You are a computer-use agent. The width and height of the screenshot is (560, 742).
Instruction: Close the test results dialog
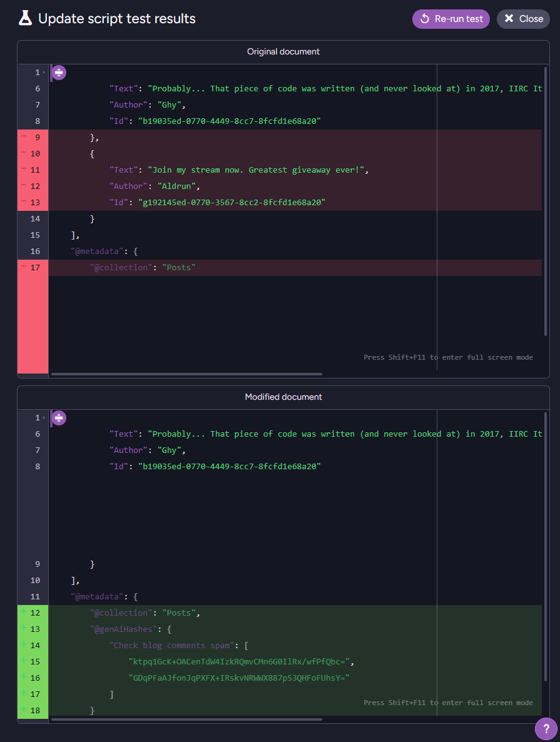pos(523,19)
